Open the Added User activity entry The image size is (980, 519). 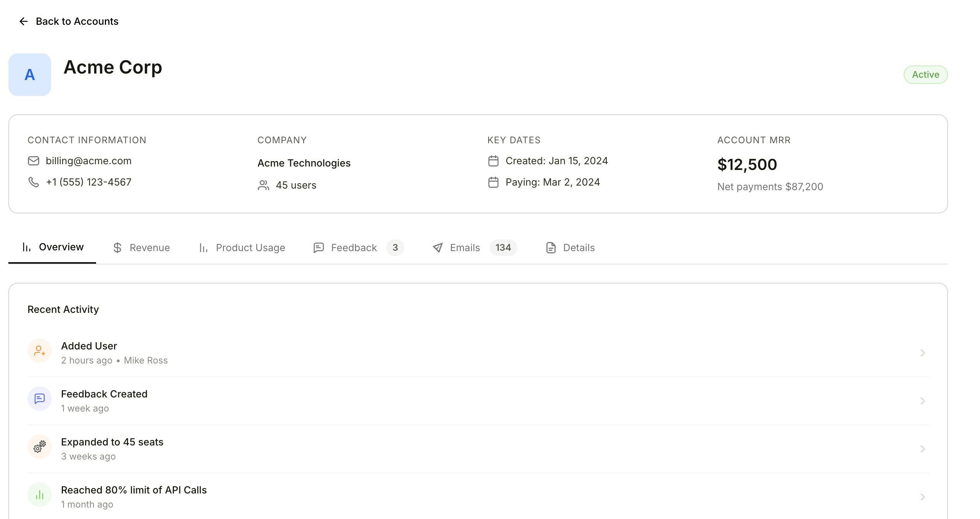(x=478, y=353)
